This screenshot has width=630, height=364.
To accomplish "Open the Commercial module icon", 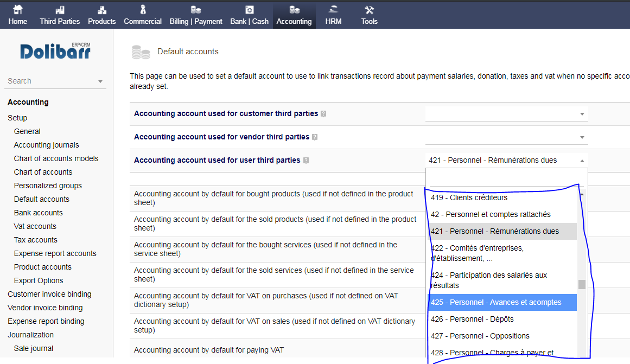I will pyautogui.click(x=143, y=10).
